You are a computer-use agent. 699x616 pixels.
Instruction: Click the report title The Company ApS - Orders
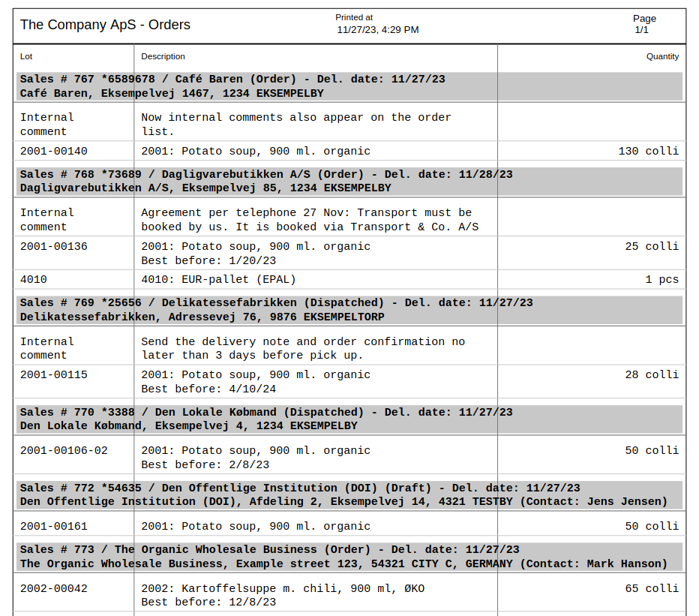104,24
